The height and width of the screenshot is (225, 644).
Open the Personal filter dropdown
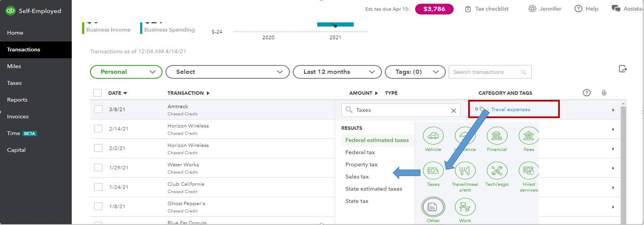pos(126,72)
